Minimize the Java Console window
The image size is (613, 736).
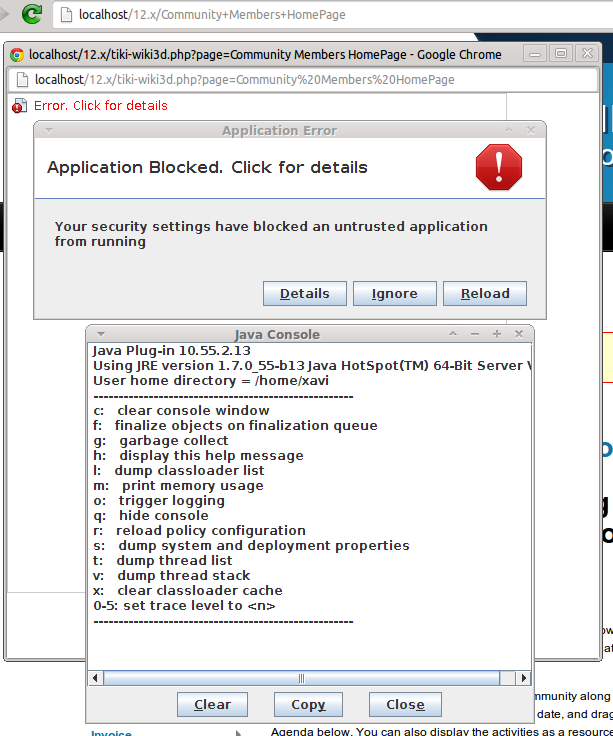[475, 334]
